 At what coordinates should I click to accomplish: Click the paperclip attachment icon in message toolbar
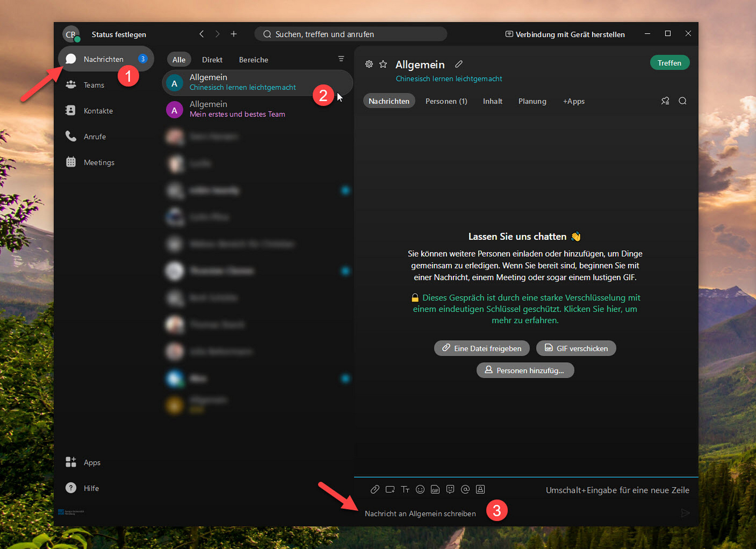pyautogui.click(x=375, y=490)
